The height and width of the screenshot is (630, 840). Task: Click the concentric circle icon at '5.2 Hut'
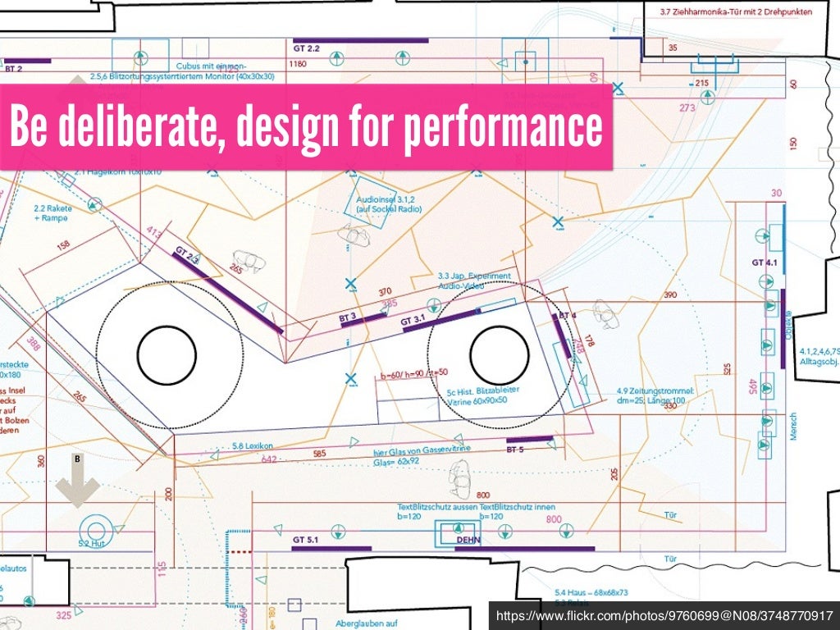[96, 531]
